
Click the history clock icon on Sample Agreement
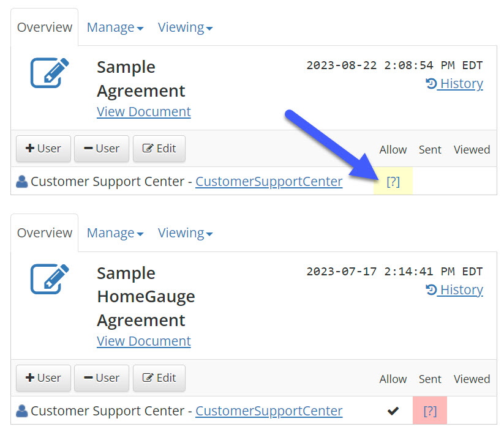click(432, 83)
